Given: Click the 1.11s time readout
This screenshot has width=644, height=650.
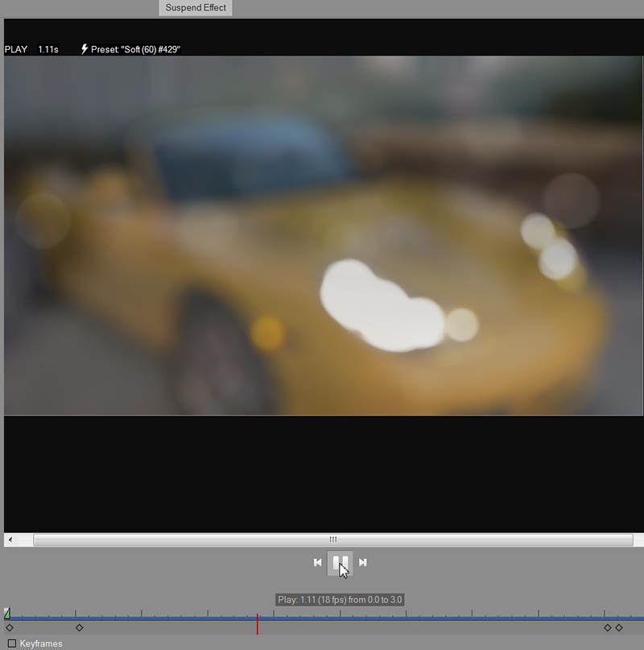Looking at the screenshot, I should tap(48, 49).
